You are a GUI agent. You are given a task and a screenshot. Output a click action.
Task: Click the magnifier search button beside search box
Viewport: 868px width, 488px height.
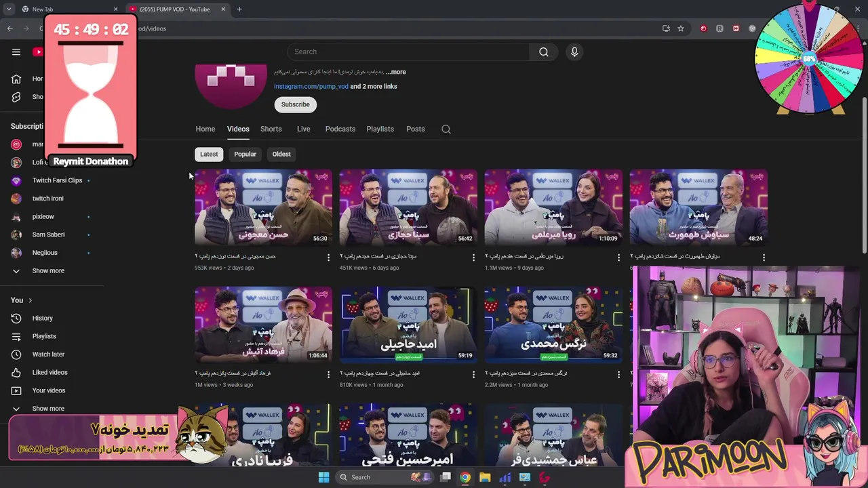[544, 52]
